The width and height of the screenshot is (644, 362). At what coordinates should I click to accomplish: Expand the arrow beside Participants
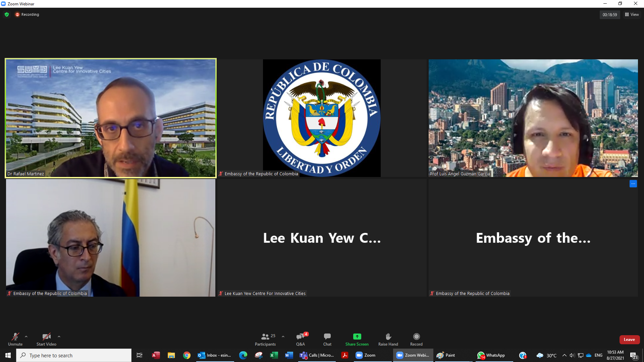click(283, 337)
